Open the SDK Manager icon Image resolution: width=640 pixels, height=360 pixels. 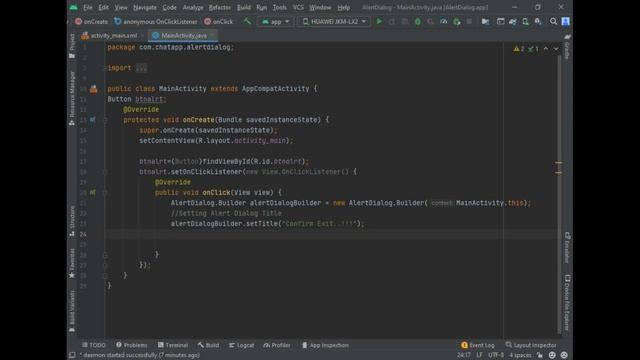click(x=538, y=21)
